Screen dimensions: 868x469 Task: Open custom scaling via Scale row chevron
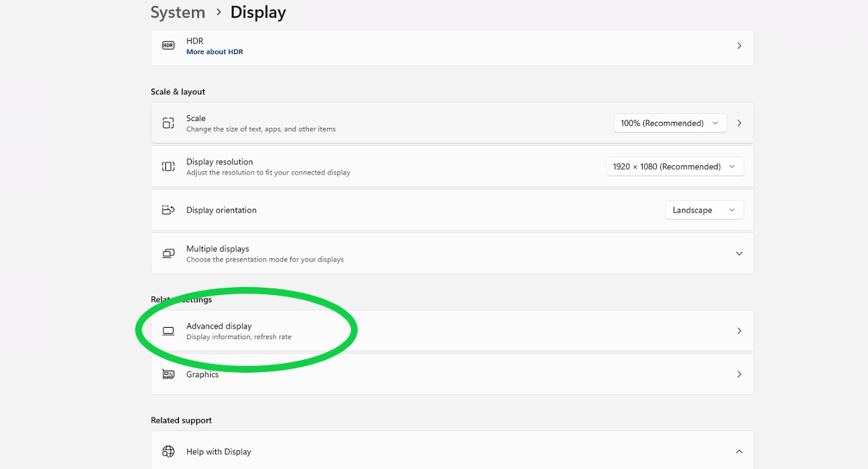pyautogui.click(x=739, y=123)
